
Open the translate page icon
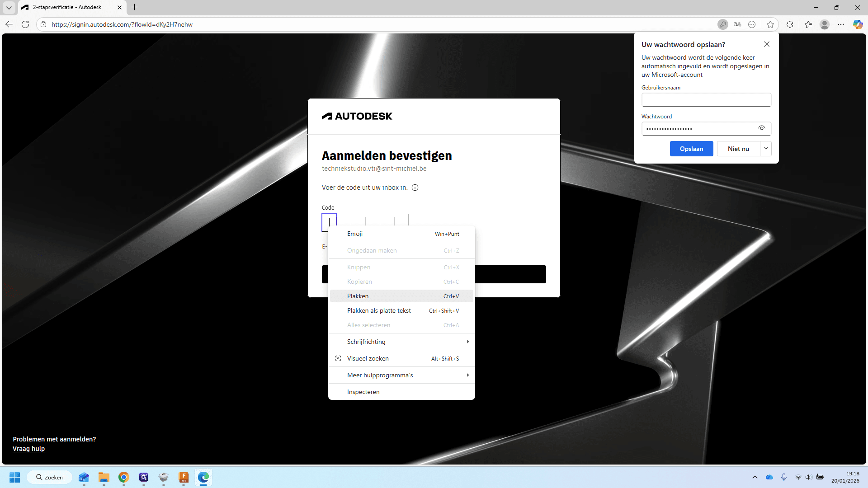point(737,24)
